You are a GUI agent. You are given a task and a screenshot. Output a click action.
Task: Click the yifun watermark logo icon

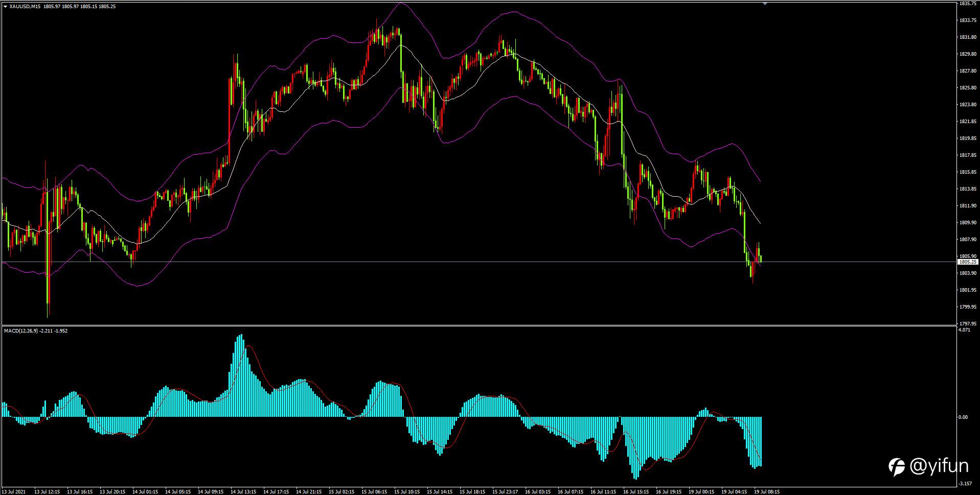click(897, 466)
